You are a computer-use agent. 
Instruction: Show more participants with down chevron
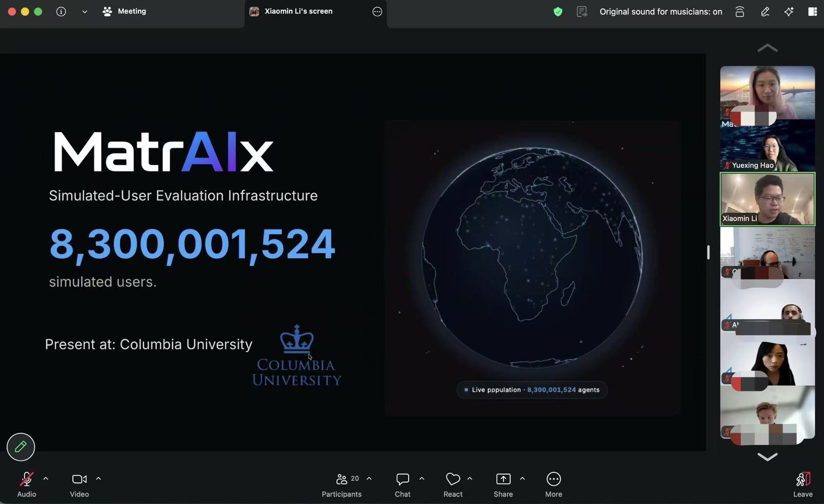[767, 457]
